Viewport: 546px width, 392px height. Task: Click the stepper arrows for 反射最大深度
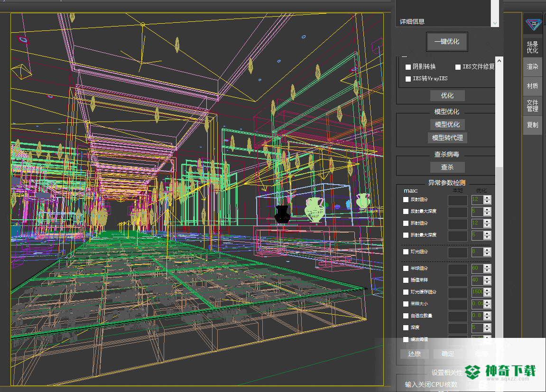tap(488, 212)
